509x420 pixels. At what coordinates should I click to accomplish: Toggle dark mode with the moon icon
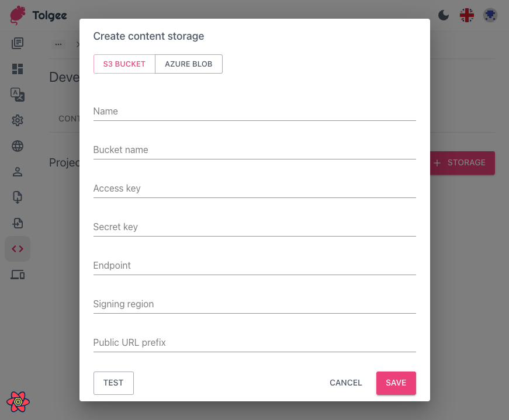click(444, 15)
